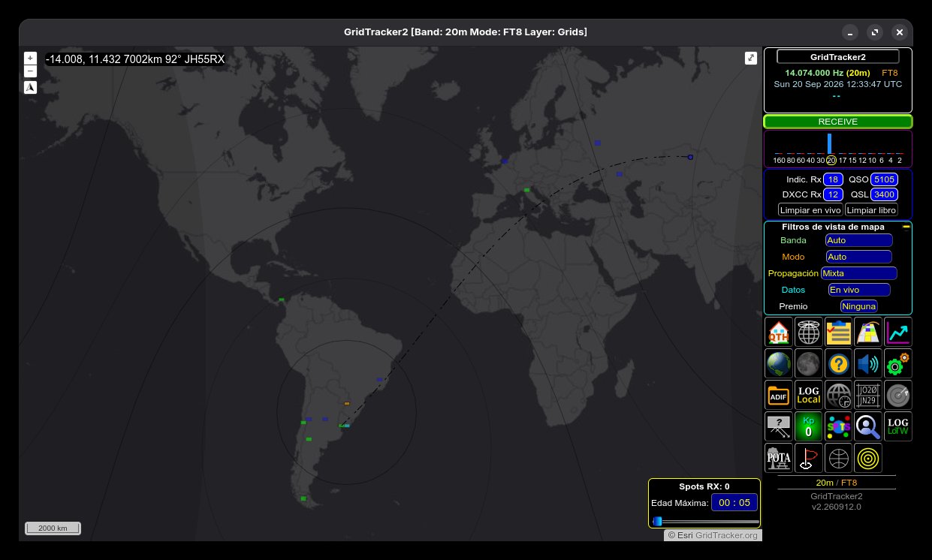Click the FT8 mode label near frequency
Screen dimensions: 932x560
[x=889, y=73]
